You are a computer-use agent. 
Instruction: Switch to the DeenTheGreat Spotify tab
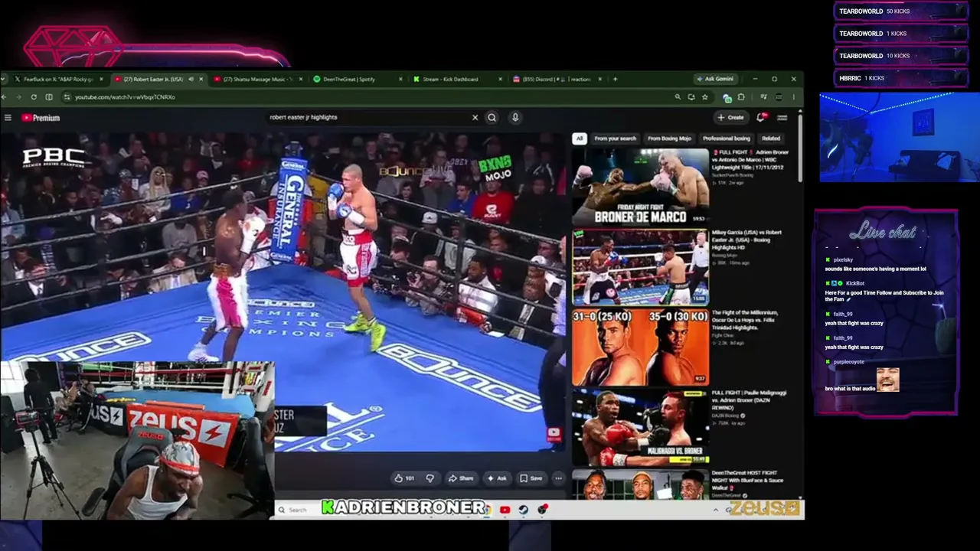(x=354, y=79)
